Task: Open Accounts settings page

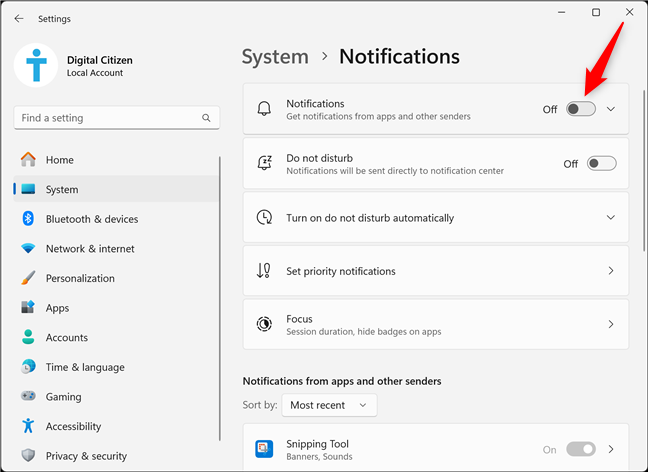Action: point(116,337)
